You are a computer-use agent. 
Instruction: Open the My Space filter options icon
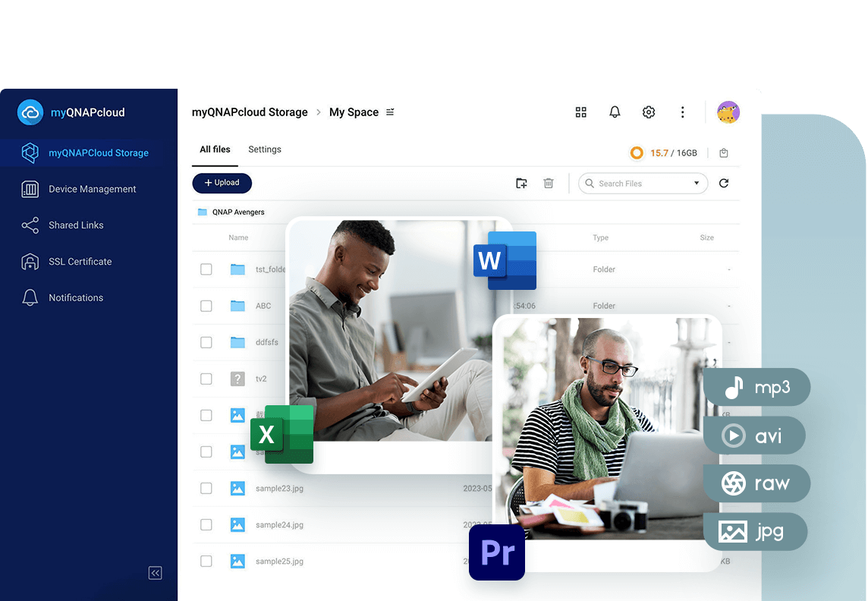coord(390,112)
